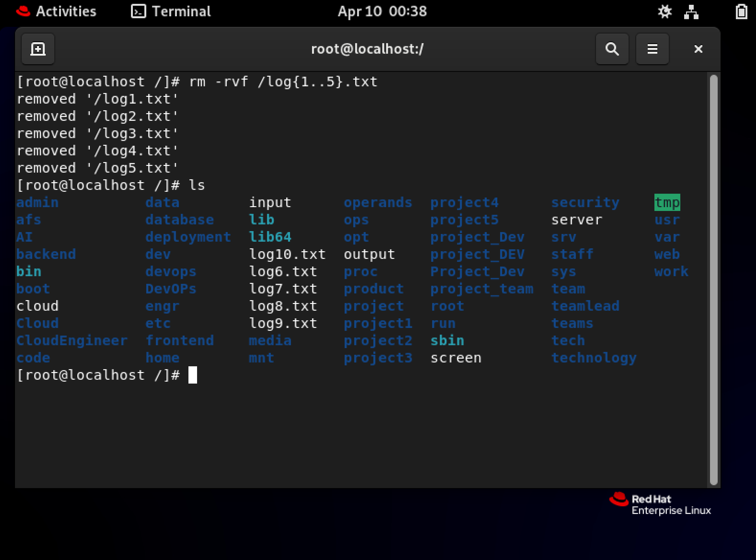
Task: Click the "removed '/log1.txt'" output line
Action: click(x=97, y=99)
